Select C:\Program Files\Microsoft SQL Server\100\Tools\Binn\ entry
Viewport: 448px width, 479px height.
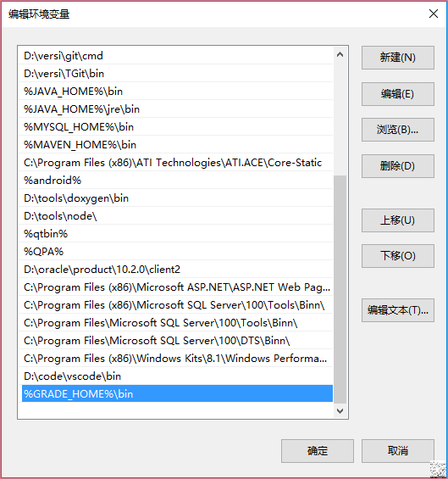[x=176, y=323]
